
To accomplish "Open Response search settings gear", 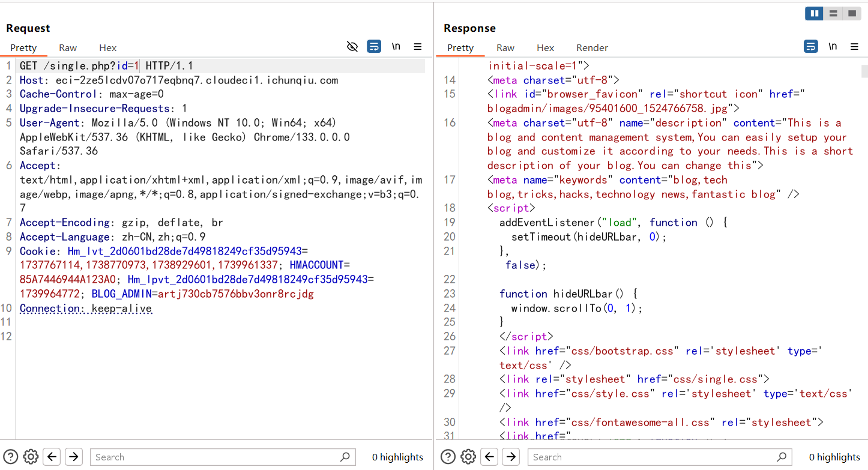I will 468,457.
